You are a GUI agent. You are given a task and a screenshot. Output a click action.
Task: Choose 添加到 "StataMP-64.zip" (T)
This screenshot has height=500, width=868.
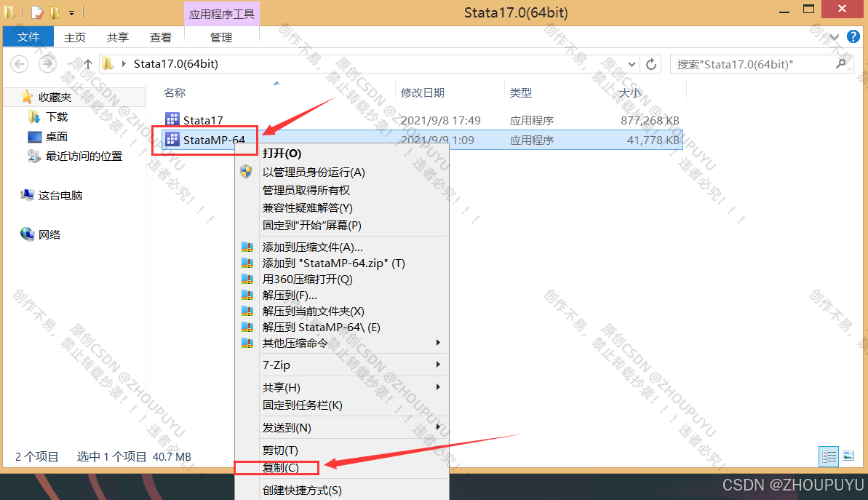pos(334,263)
